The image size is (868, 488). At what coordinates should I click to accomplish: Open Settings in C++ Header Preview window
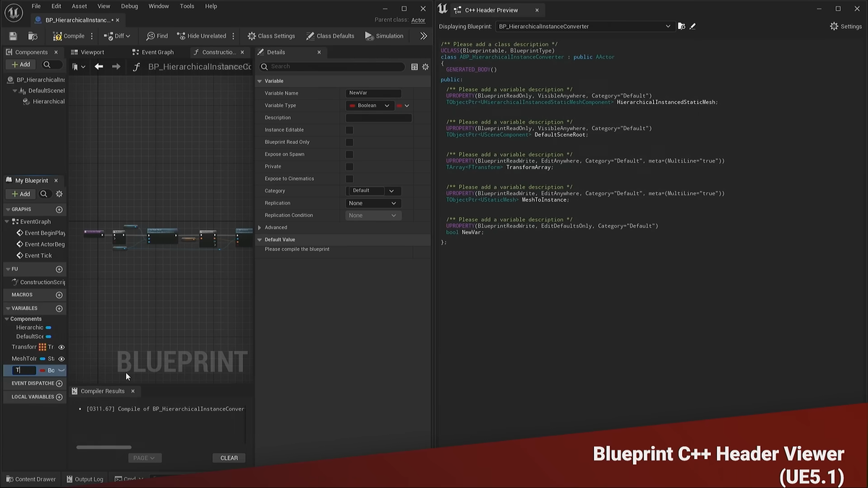pyautogui.click(x=846, y=26)
